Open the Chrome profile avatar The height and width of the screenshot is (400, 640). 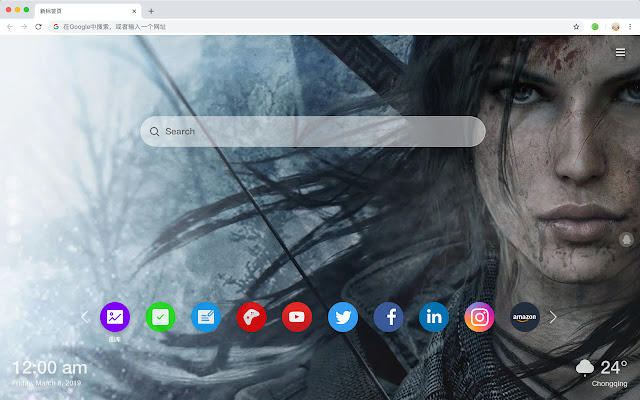click(616, 27)
